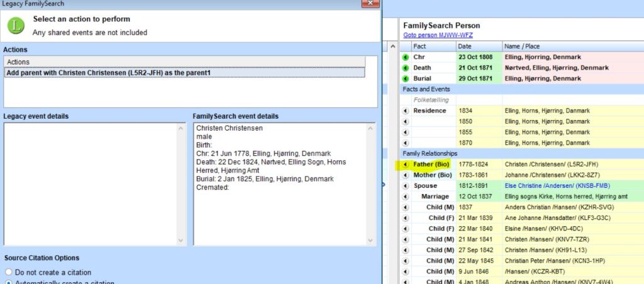The height and width of the screenshot is (284, 644).
Task: Select child Christen /Hansen/ (KH91-L13)
Action: point(546,250)
